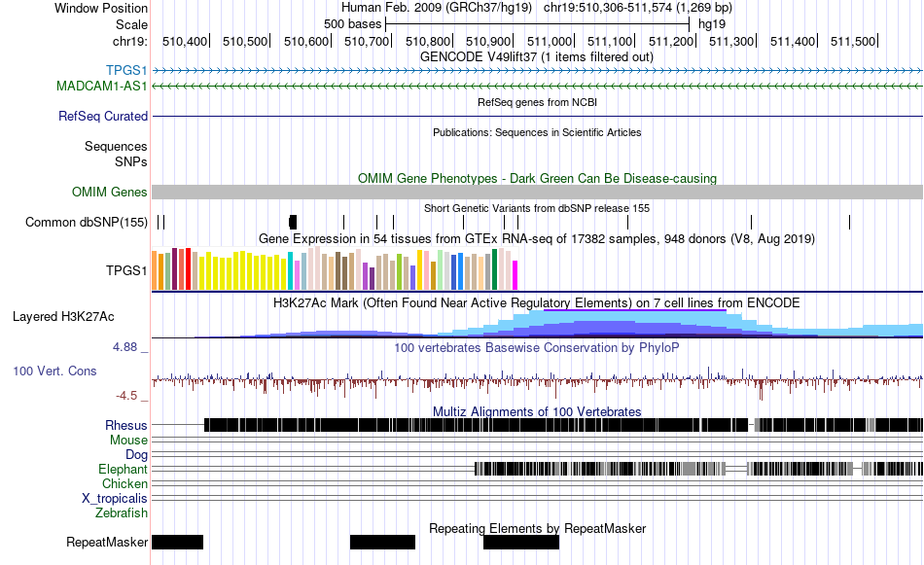
Task: Click the OMIM Genes track label
Action: tap(109, 193)
